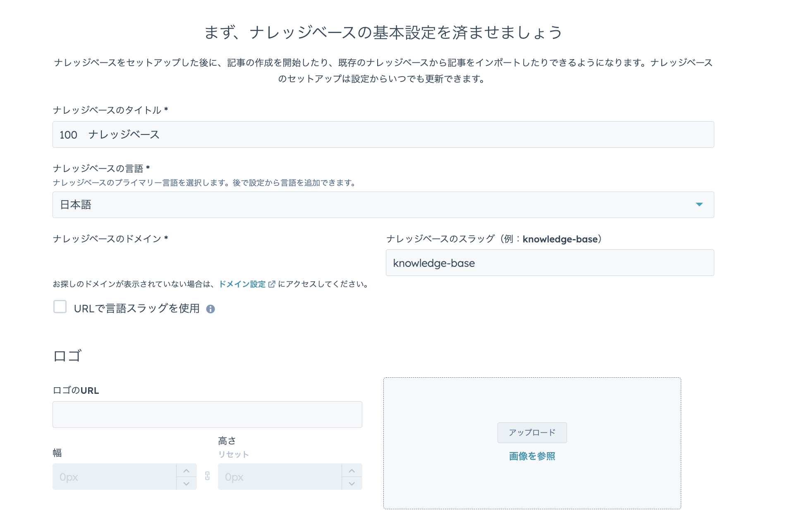Screen dimensions: 785x532
Task: Click the external link icon beside ドメイン設定
Action: [x=272, y=284]
